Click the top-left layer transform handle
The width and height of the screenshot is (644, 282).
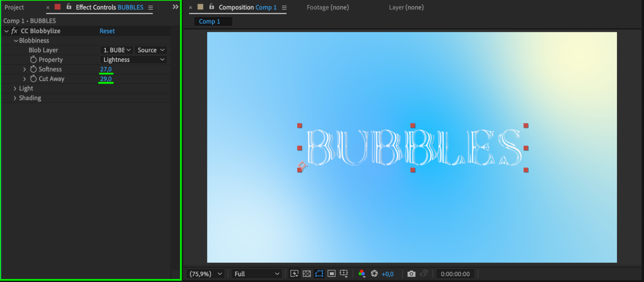[x=300, y=126]
